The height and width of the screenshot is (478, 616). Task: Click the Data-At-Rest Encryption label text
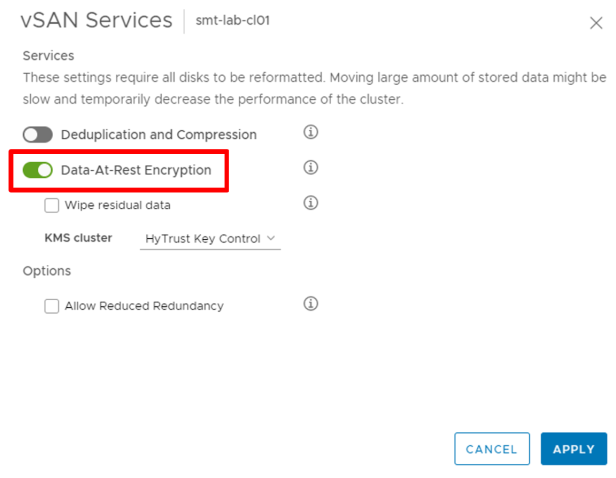[136, 170]
